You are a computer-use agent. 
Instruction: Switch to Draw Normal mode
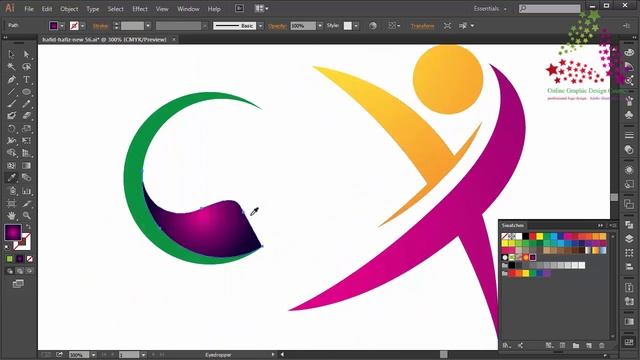[x=10, y=271]
